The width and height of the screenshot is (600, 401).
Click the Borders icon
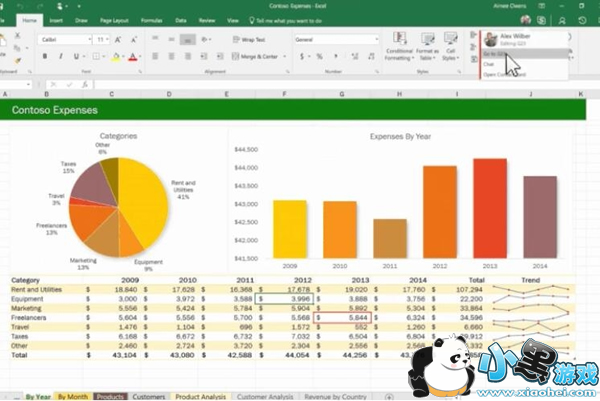coord(96,56)
